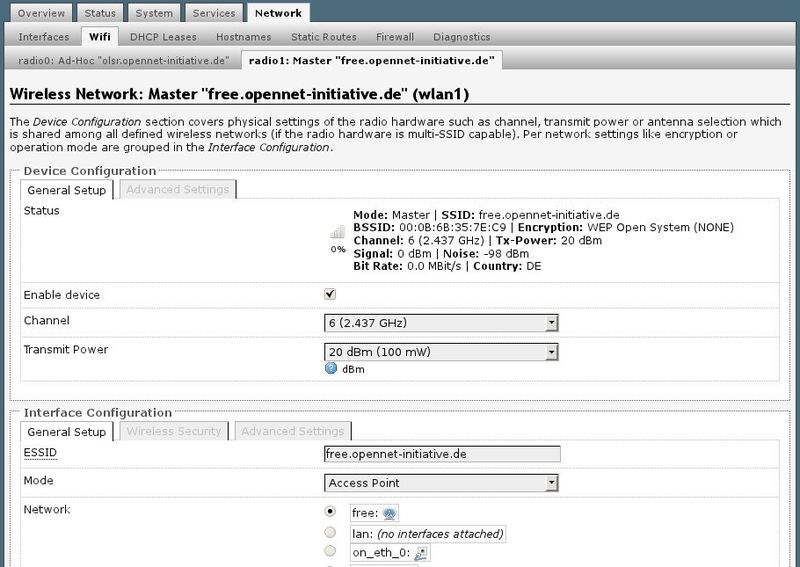Click into the ESSID input field
Image resolution: width=800 pixels, height=567 pixels.
pyautogui.click(x=442, y=454)
